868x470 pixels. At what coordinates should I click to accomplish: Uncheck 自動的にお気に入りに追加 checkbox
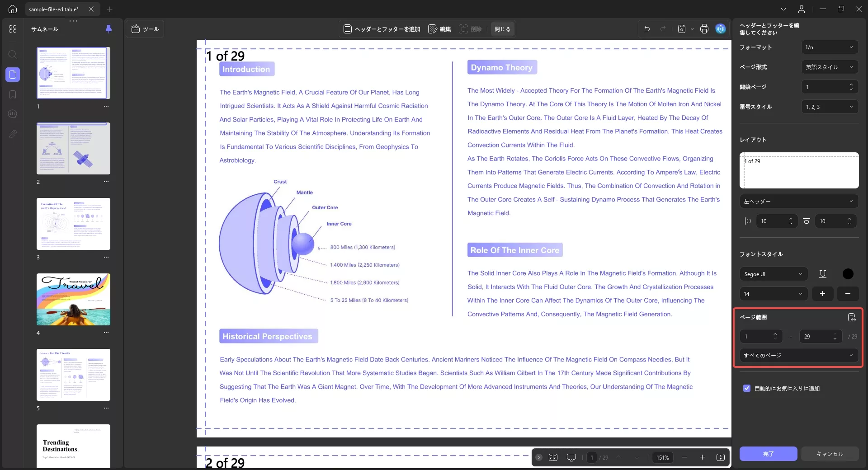[747, 388]
